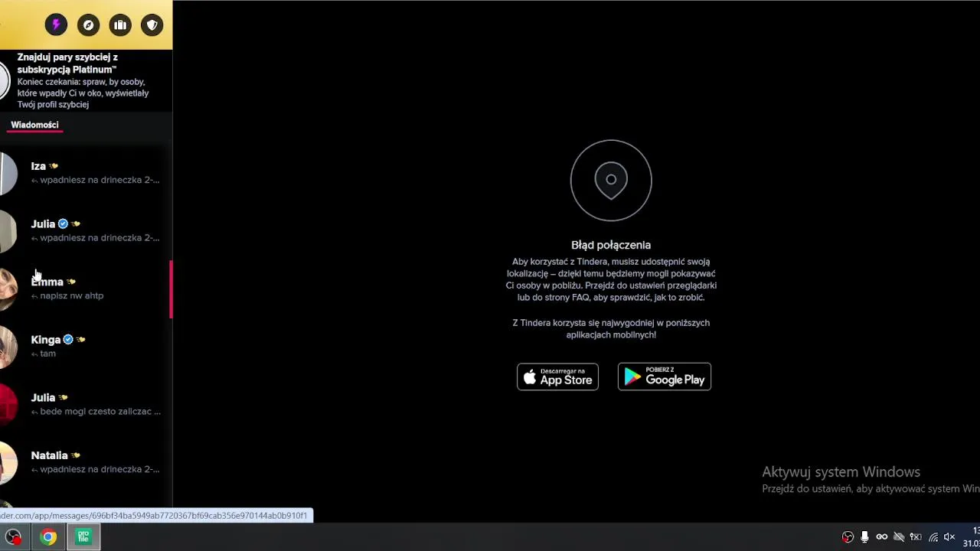Open verified Julia's drineczka conversation

pos(86,230)
